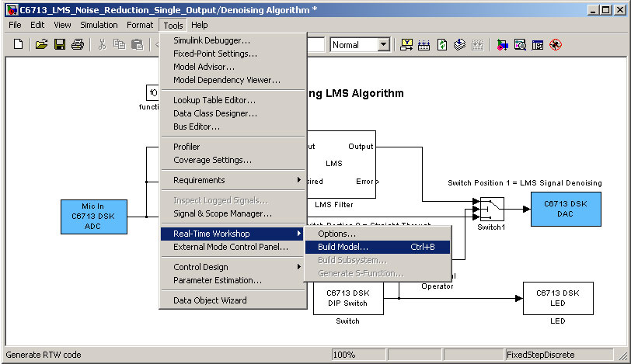Open Model Dependency Viewer
The width and height of the screenshot is (631, 364).
click(x=233, y=80)
